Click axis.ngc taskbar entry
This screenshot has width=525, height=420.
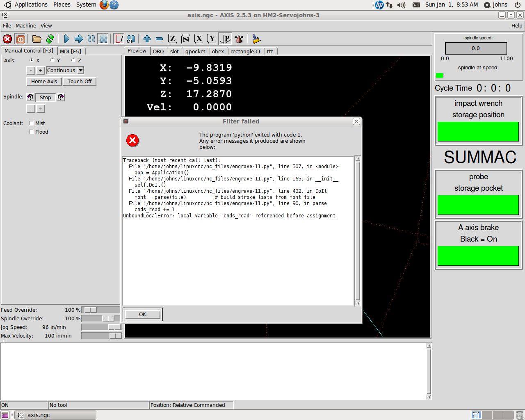click(55, 415)
